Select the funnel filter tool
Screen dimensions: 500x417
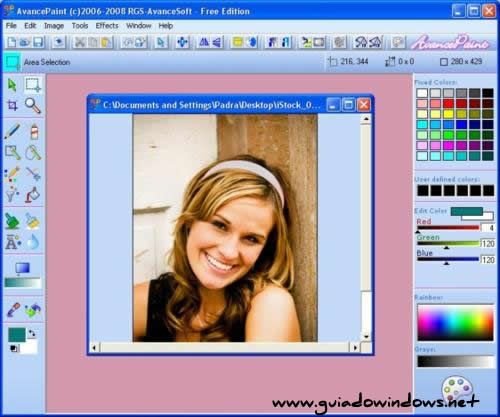(x=12, y=194)
